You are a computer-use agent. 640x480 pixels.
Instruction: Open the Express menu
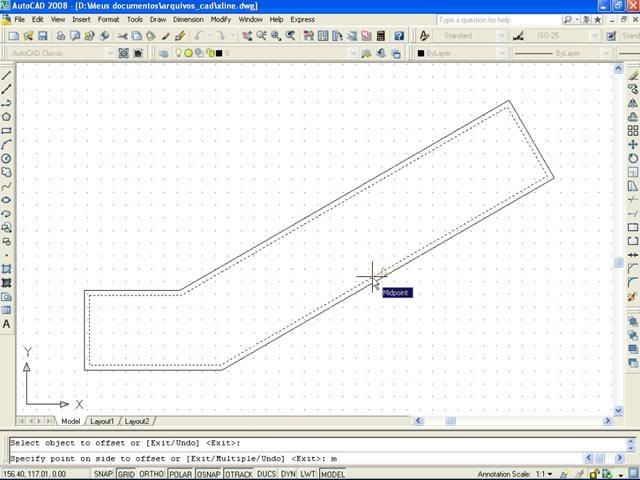tap(302, 20)
